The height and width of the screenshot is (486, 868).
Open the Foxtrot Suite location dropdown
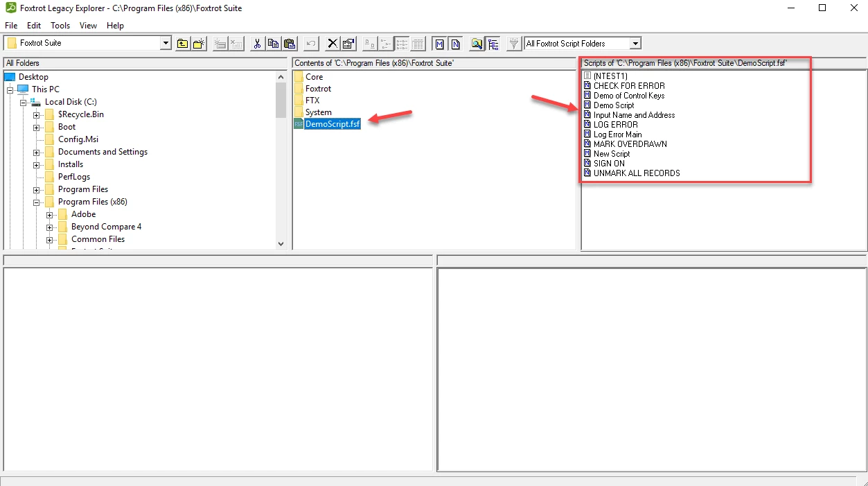[166, 43]
